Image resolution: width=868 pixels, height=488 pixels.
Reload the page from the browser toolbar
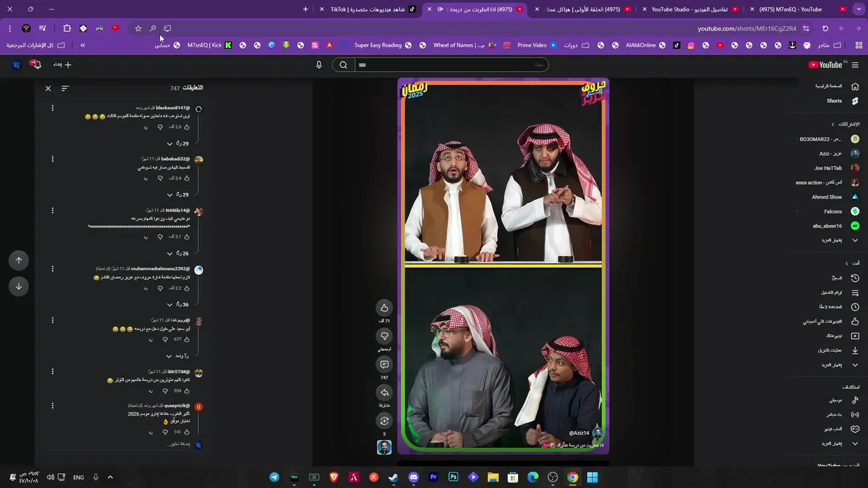click(825, 28)
